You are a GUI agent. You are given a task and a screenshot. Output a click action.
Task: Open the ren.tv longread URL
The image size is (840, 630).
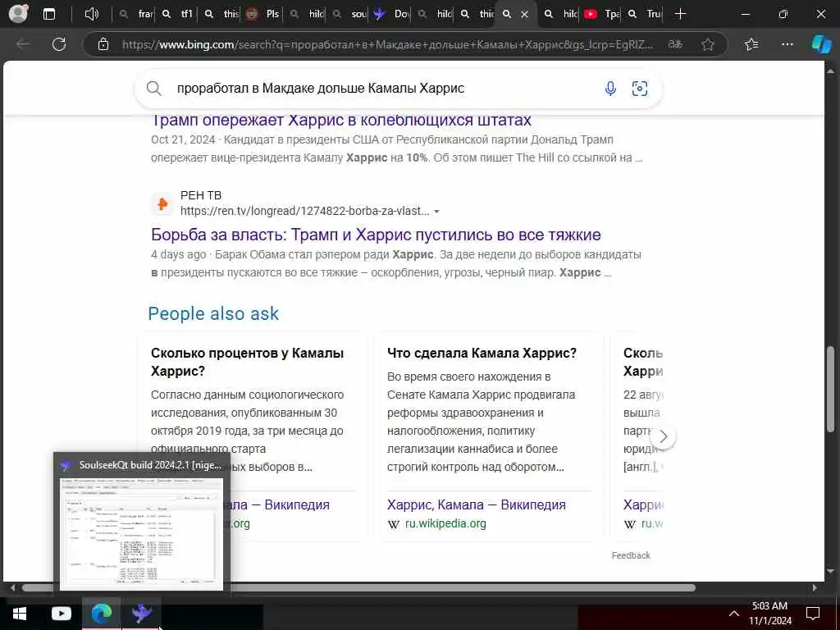(x=305, y=211)
